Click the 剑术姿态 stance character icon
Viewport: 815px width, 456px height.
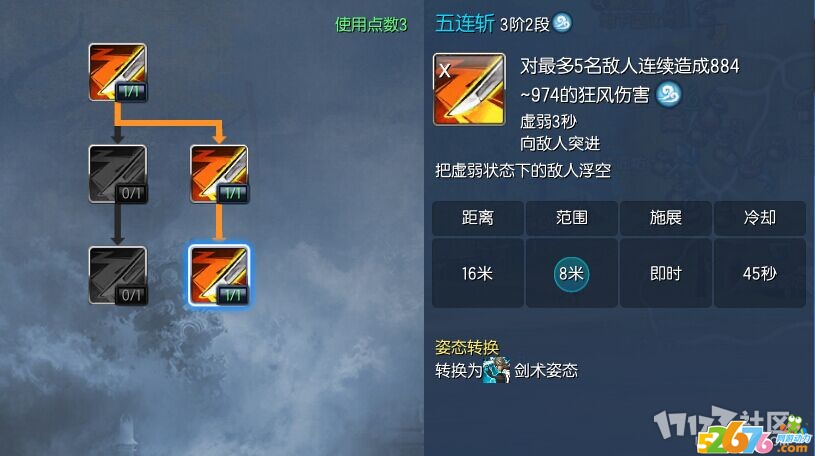coord(496,370)
